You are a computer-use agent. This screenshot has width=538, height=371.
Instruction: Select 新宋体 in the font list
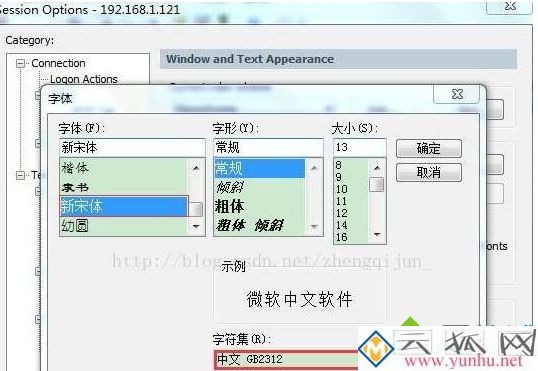124,206
